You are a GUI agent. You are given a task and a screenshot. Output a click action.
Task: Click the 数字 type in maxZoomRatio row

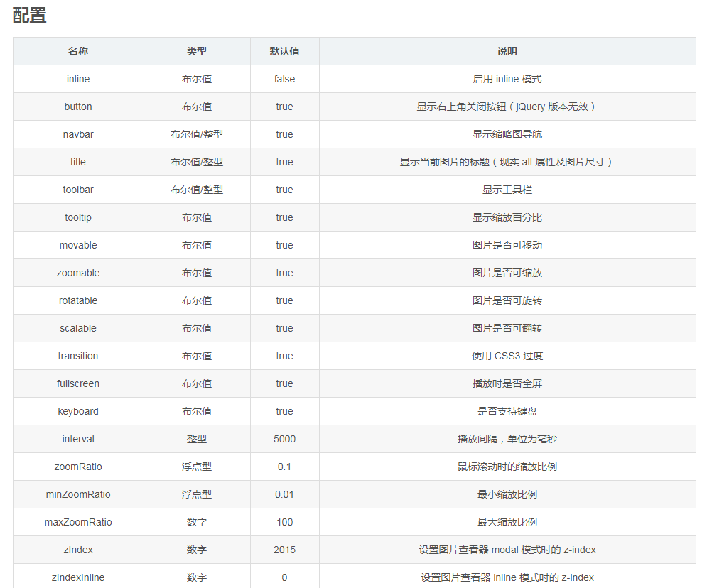pyautogui.click(x=197, y=522)
